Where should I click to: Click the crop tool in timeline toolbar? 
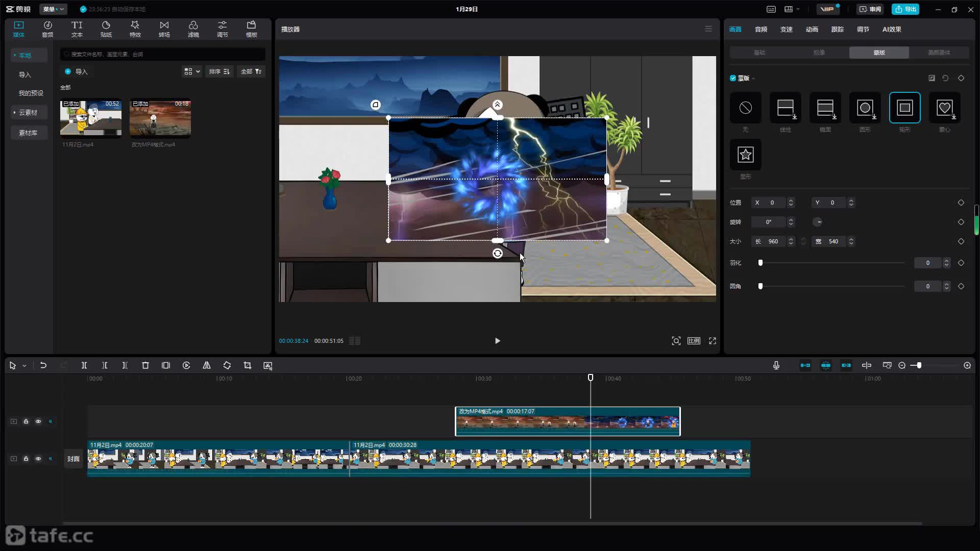pos(248,365)
